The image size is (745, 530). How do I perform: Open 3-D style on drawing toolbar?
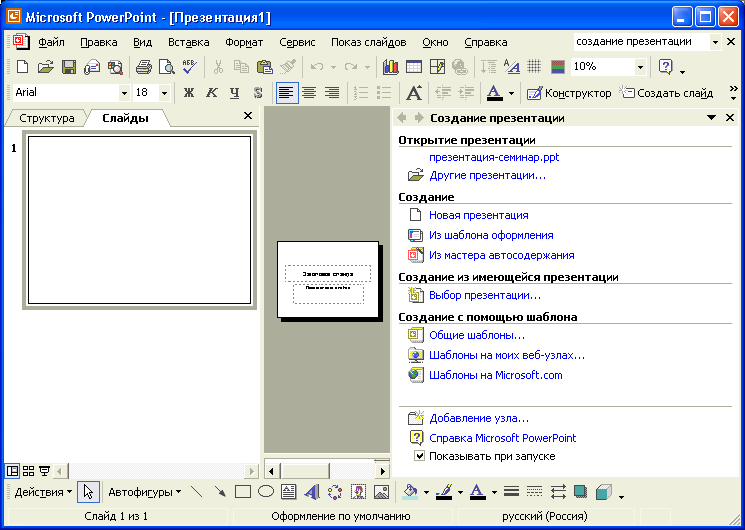(603, 491)
